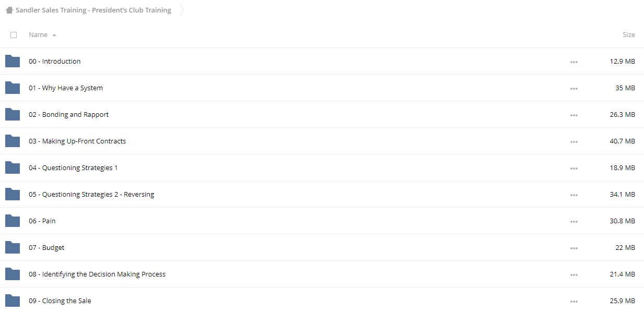Open folder 08 - Identifying the Decision Making Process
This screenshot has width=644, height=312.
click(x=97, y=274)
